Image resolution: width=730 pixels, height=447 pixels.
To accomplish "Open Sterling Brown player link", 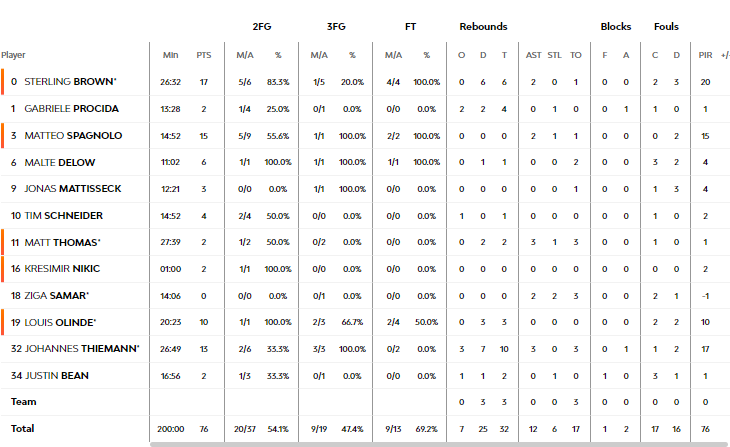I will coord(70,81).
